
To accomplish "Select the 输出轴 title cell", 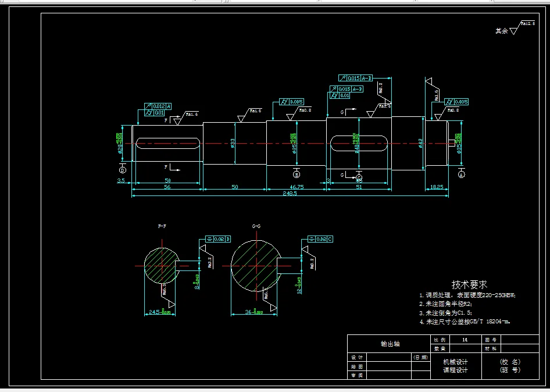I will pos(390,344).
